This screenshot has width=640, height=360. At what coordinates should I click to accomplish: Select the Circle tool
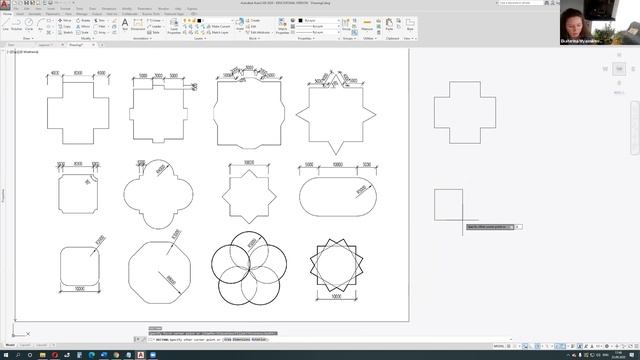click(x=29, y=24)
